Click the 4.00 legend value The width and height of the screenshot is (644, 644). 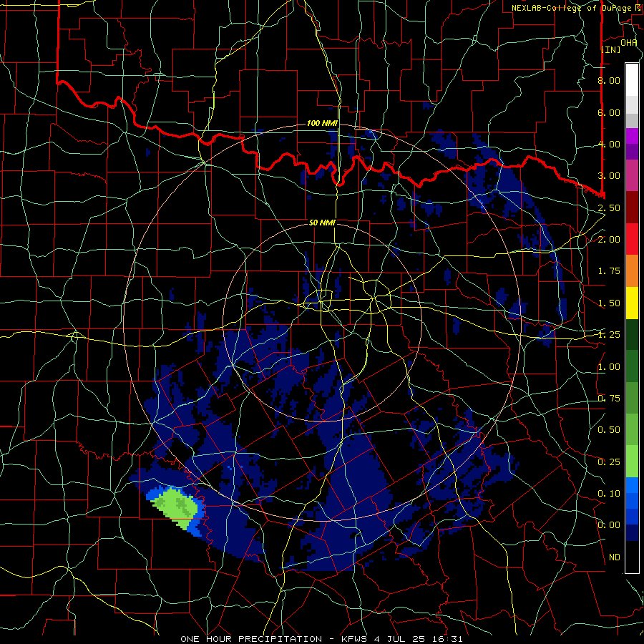click(609, 144)
